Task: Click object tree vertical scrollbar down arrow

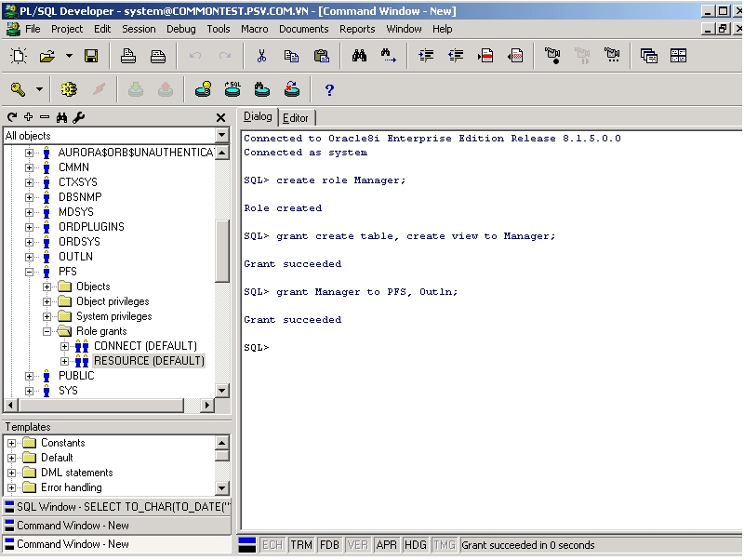Action: point(222,391)
